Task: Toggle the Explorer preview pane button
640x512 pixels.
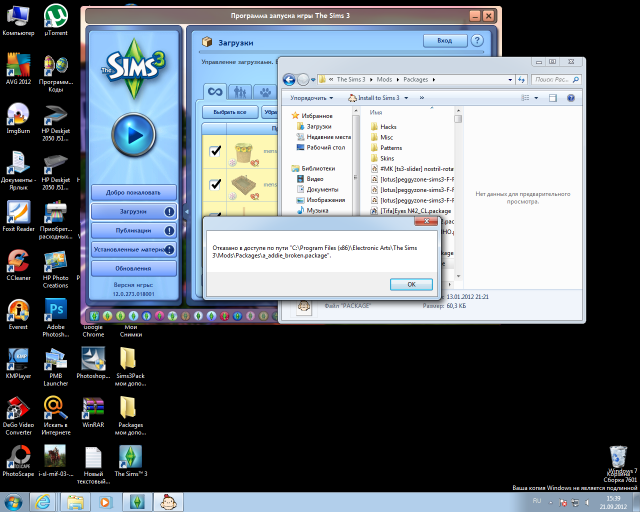Action: click(553, 98)
